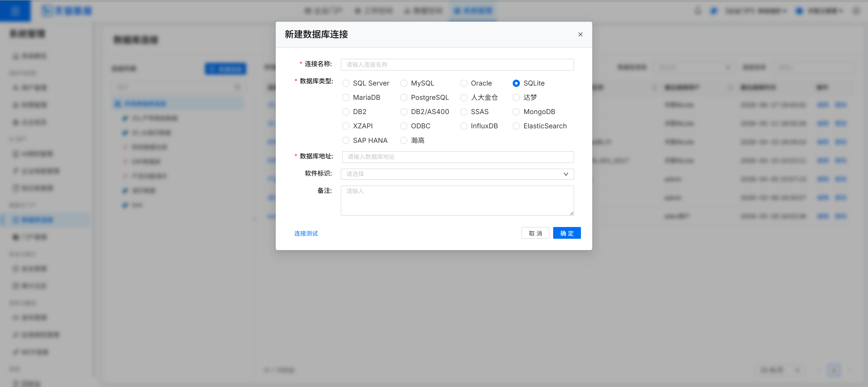The width and height of the screenshot is (868, 387).
Task: Close the 新建数据库连接 dialog
Action: click(x=580, y=34)
